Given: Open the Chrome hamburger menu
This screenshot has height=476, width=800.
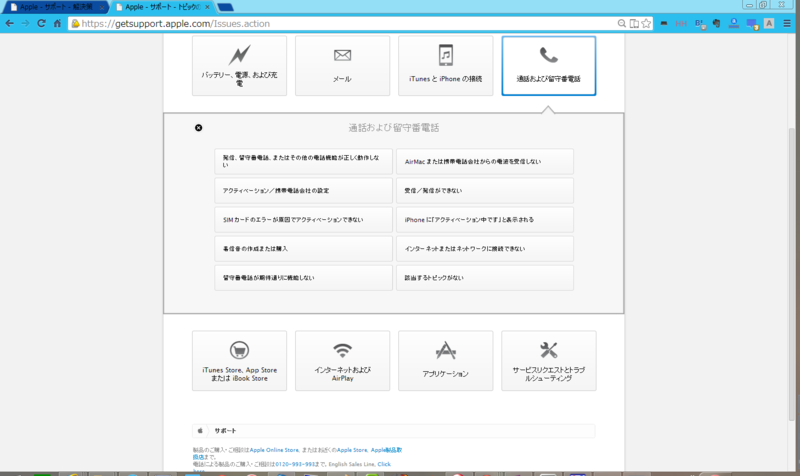Looking at the screenshot, I should pos(787,23).
